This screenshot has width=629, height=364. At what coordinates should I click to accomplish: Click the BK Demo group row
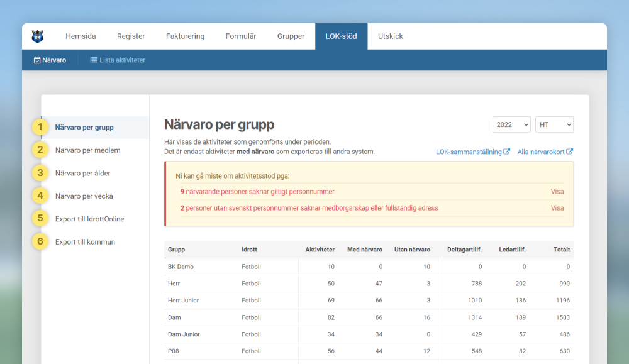coord(369,267)
